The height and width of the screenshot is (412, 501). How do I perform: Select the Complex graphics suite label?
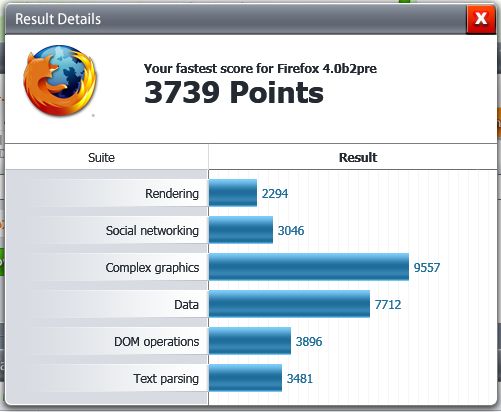pyautogui.click(x=152, y=268)
